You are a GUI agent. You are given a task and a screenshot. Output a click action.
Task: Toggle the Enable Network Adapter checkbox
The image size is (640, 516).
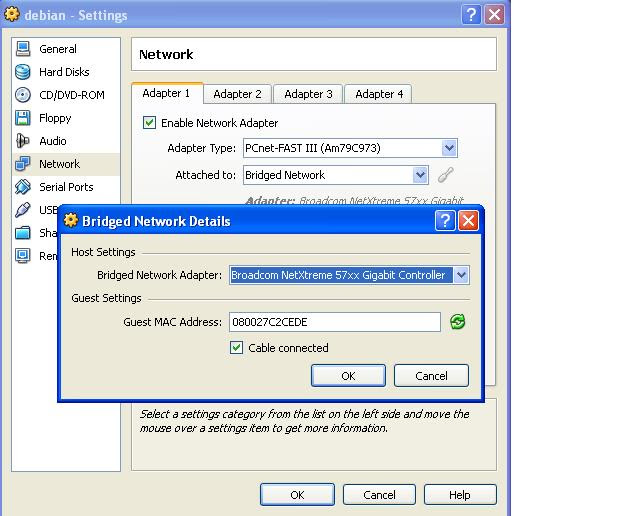point(149,122)
